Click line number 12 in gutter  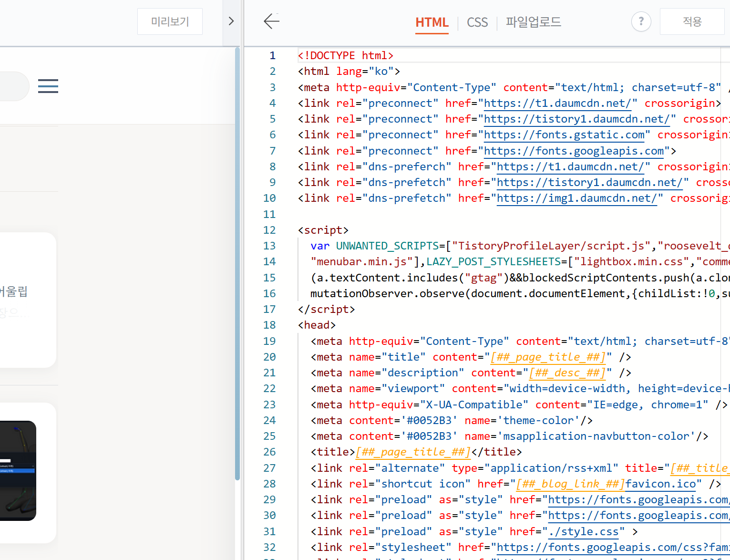pyautogui.click(x=269, y=230)
